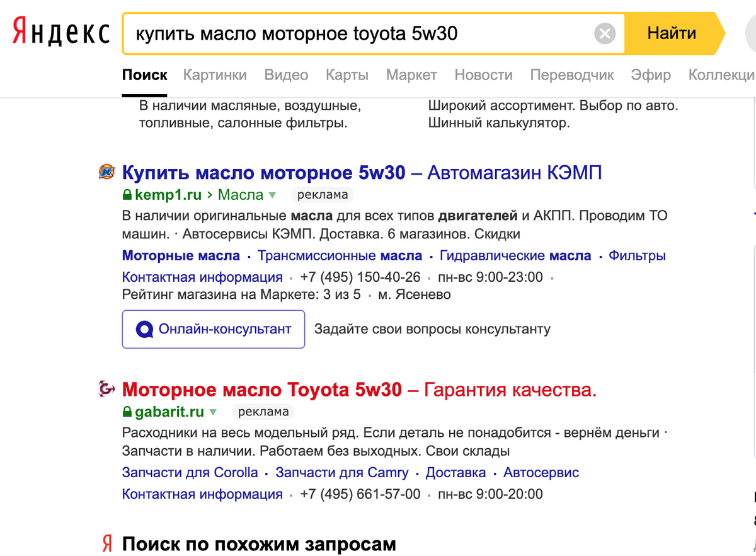756x556 pixels.
Task: Open Моторное масло Toyota 5w30 – Гарантия качества
Action: (359, 390)
